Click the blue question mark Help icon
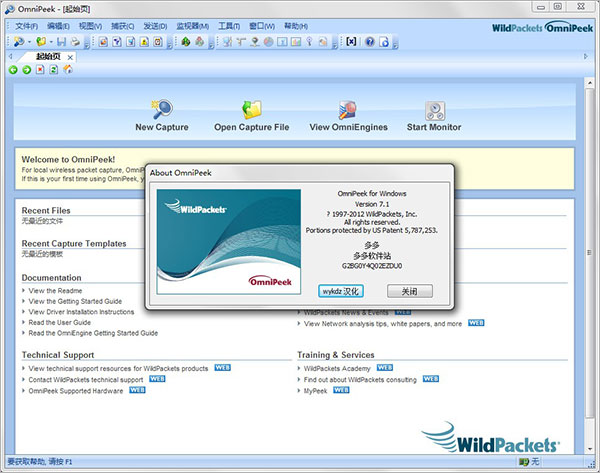The image size is (600, 473). click(370, 42)
